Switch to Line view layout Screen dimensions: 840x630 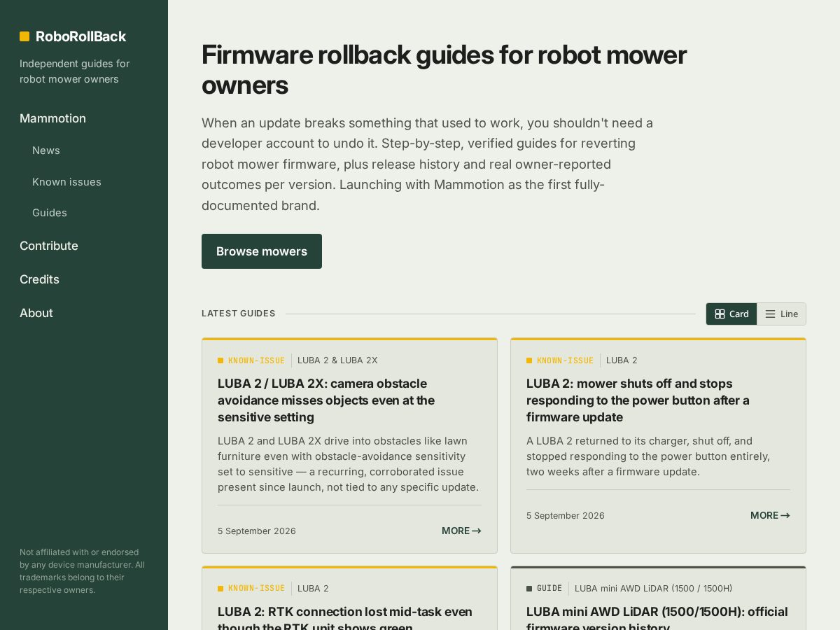click(x=781, y=314)
